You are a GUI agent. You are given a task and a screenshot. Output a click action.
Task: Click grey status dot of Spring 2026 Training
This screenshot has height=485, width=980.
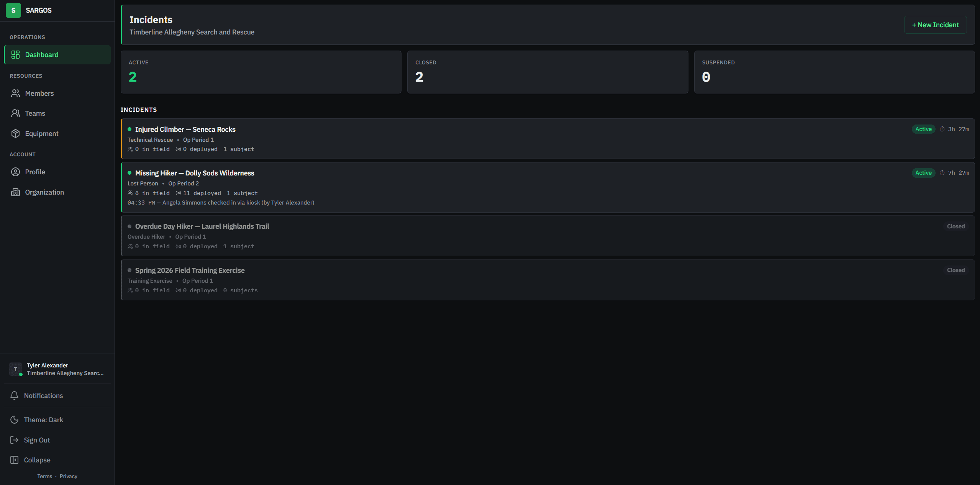point(129,270)
